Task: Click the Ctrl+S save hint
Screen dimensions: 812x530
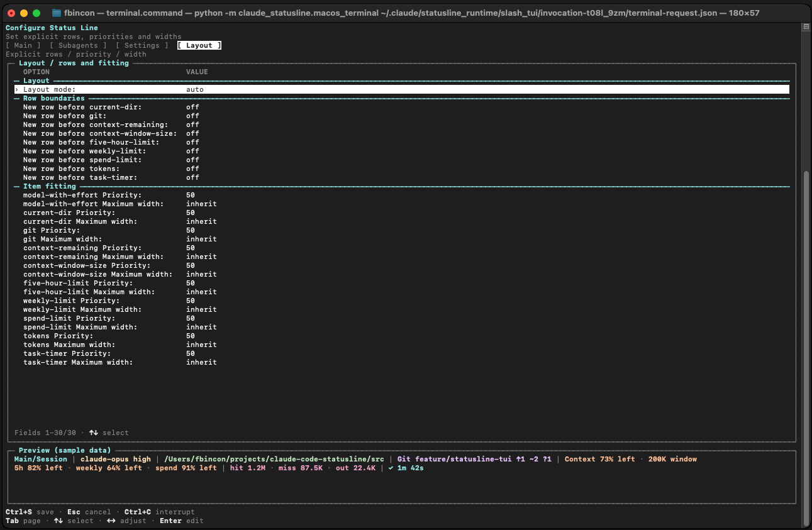Action: click(30, 512)
